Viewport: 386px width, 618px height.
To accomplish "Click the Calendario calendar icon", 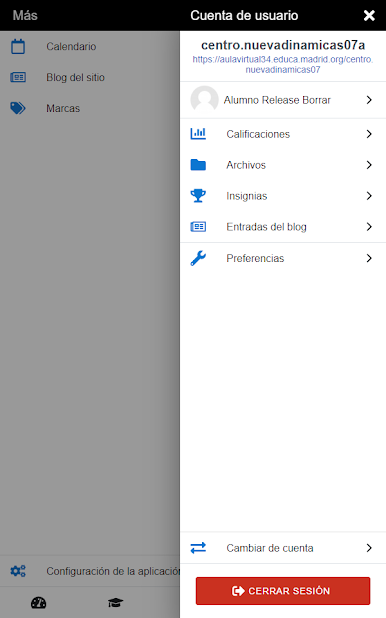I will pyautogui.click(x=18, y=46).
